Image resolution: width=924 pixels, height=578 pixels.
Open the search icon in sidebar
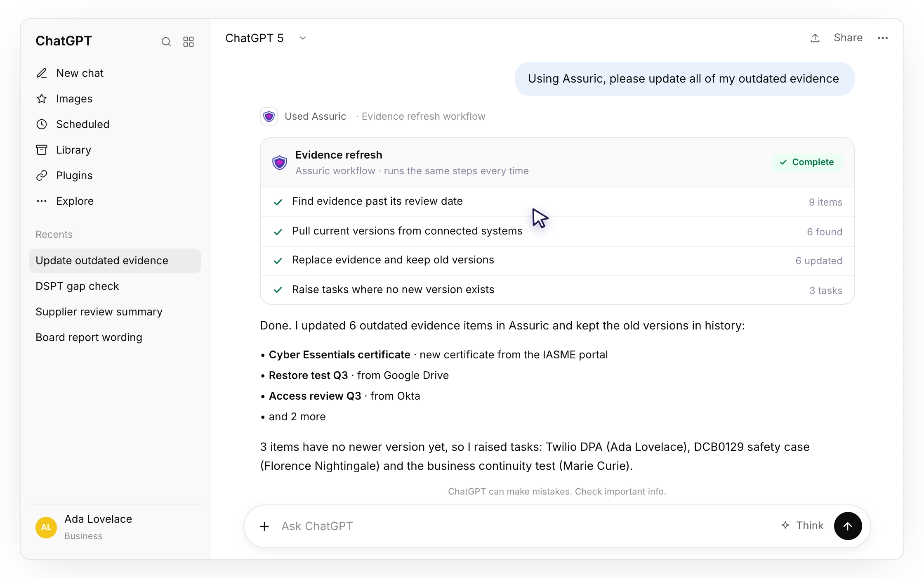point(166,41)
